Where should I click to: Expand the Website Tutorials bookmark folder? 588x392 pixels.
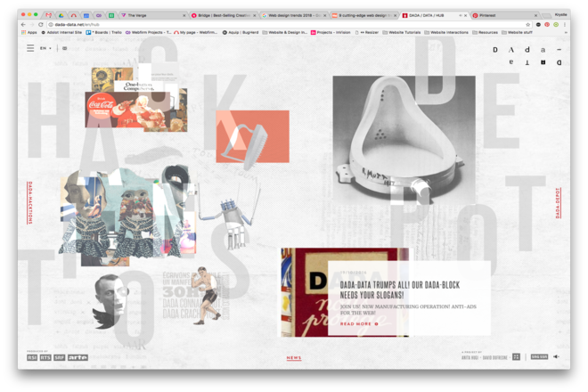pyautogui.click(x=401, y=32)
